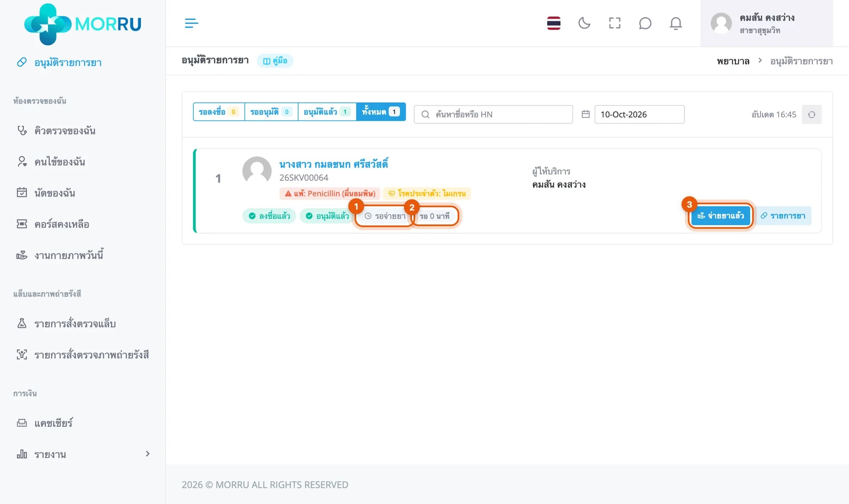849x504 pixels.
Task: Open งานกายภาพวันนี้ sidebar item
Action: point(60,255)
